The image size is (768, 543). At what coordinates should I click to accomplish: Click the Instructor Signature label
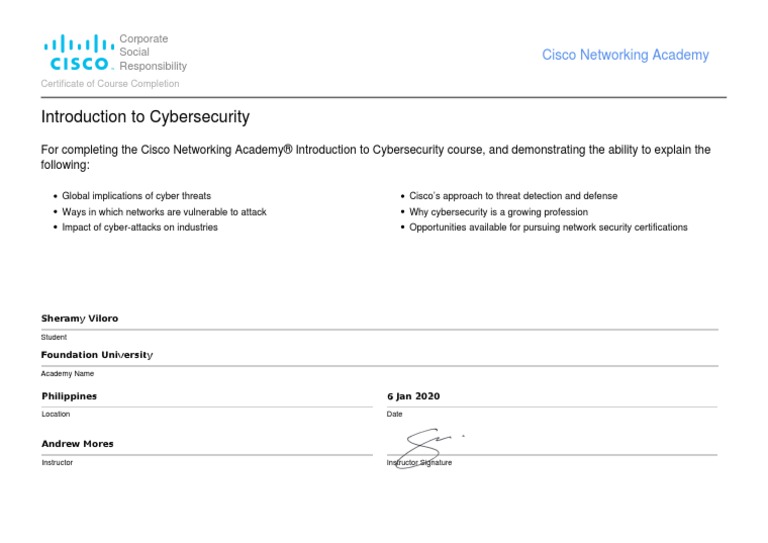pyautogui.click(x=420, y=463)
